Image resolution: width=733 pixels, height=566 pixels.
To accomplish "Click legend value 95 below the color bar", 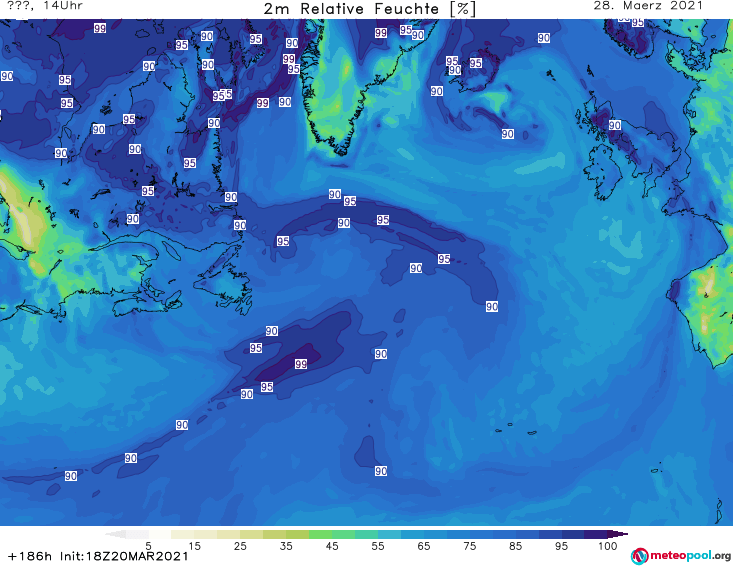I will pyautogui.click(x=561, y=546).
